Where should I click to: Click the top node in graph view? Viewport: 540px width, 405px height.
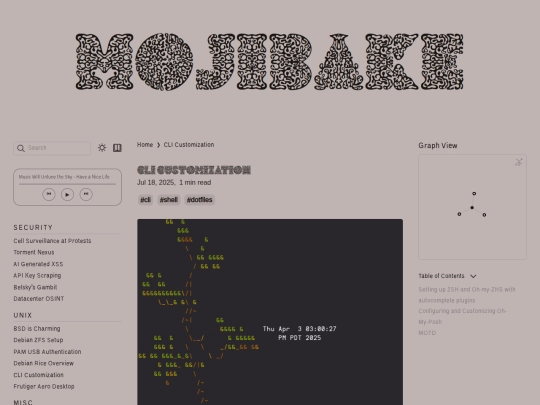(x=474, y=194)
